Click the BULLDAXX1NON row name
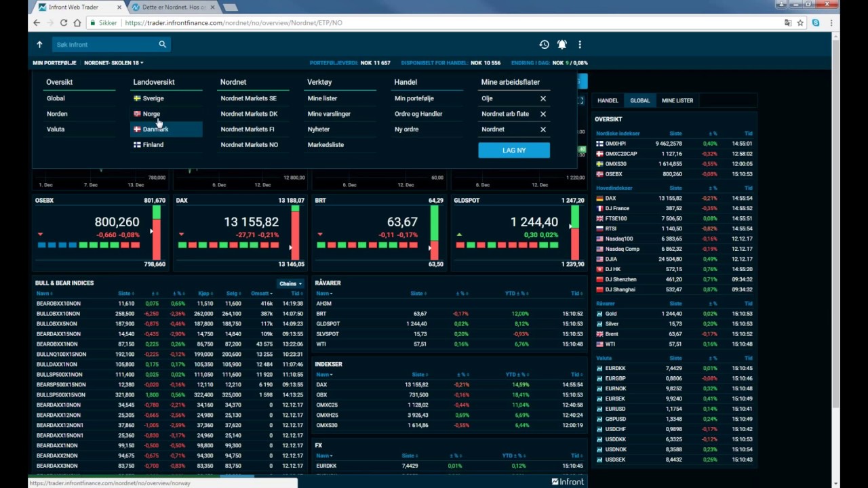Viewport: 868px width, 488px height. (x=56, y=365)
